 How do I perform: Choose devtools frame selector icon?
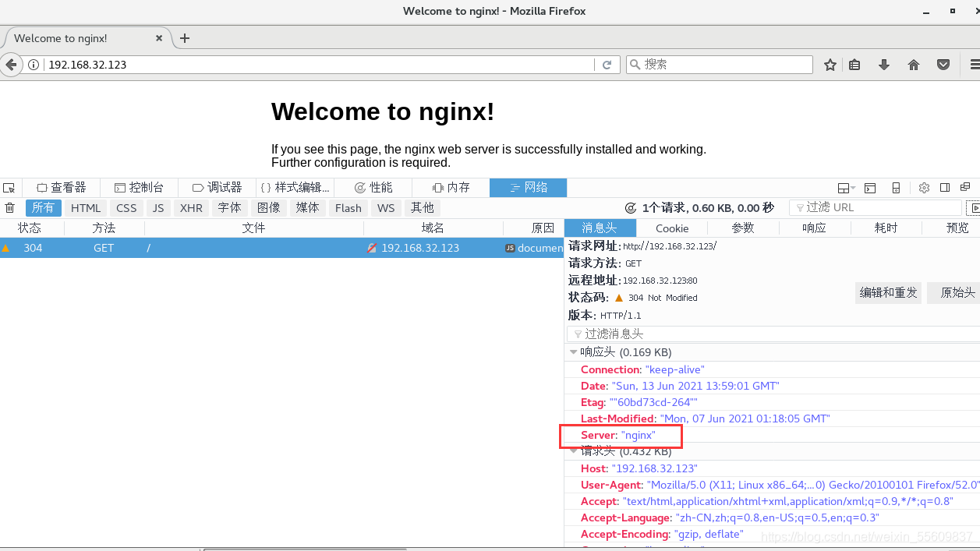[x=846, y=188]
